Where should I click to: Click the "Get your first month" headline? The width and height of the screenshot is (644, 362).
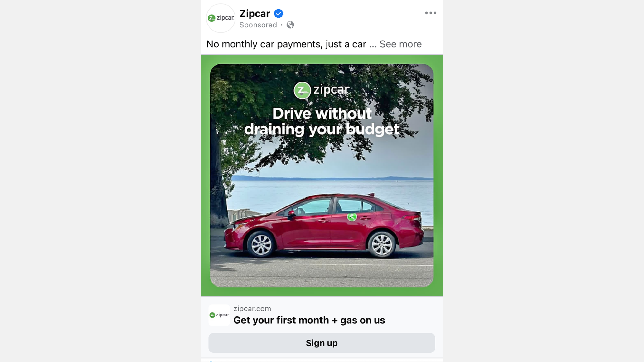(x=309, y=320)
